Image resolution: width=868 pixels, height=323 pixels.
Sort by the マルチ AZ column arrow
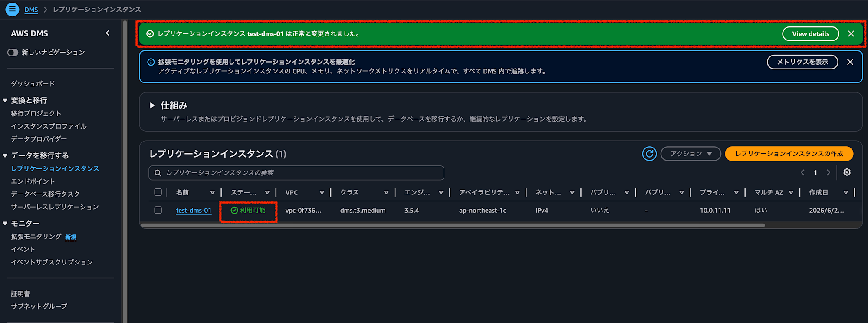point(791,192)
